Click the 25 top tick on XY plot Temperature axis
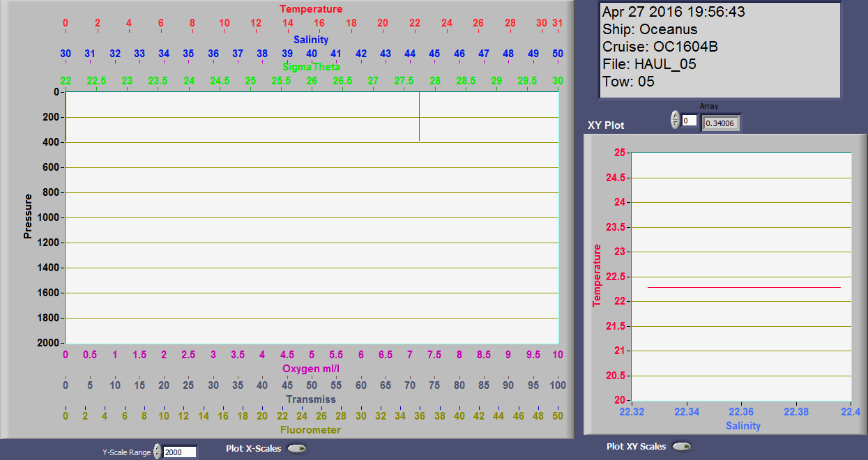The width and height of the screenshot is (868, 460). coord(619,153)
